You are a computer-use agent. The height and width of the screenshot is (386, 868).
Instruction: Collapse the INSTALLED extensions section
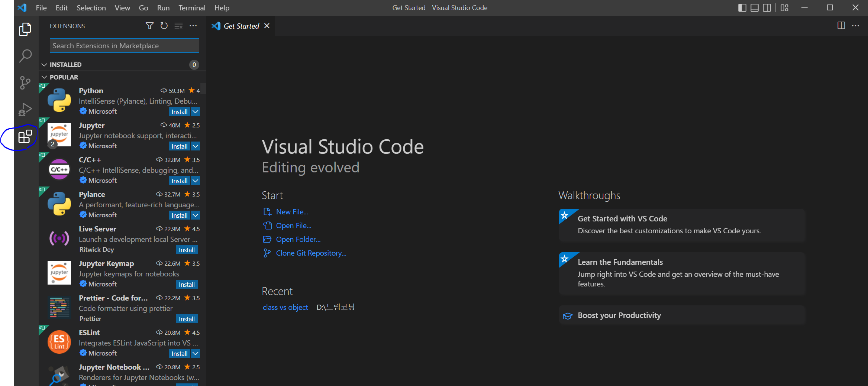tap(45, 65)
